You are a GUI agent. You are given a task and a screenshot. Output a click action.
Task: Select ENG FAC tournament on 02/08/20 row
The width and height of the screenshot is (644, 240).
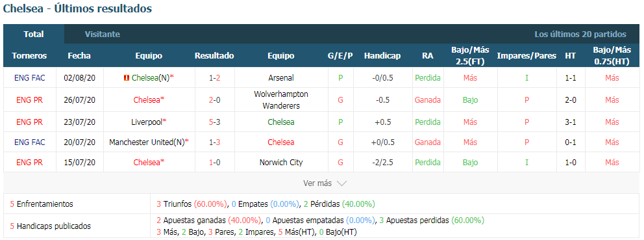[x=30, y=78]
